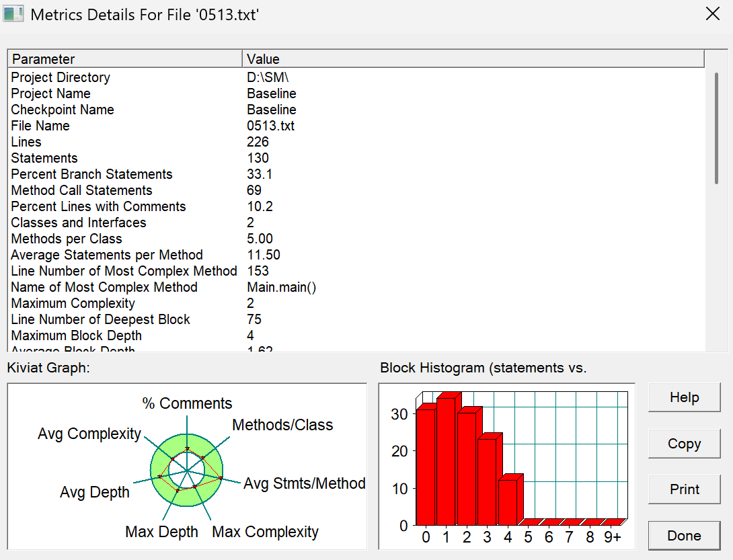The width and height of the screenshot is (733, 560).
Task: Copy the metrics details with Copy button
Action: tap(685, 444)
